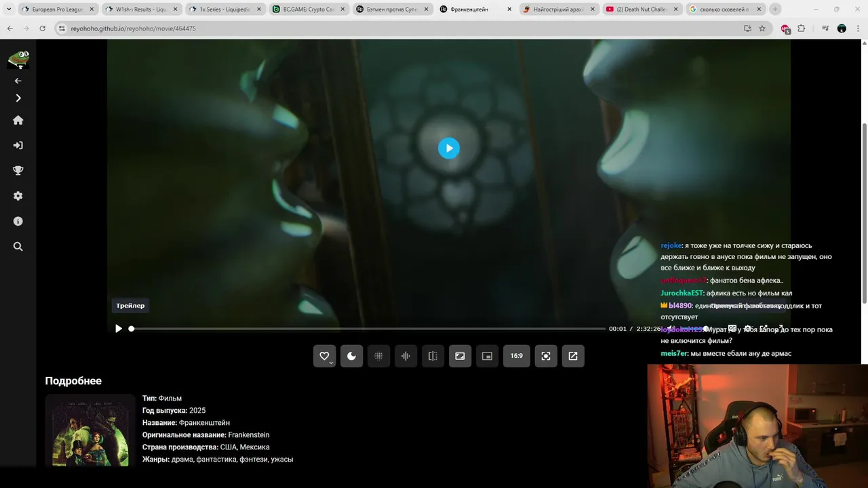Start the trailer with the center play button
The image size is (868, 488).
(448, 148)
